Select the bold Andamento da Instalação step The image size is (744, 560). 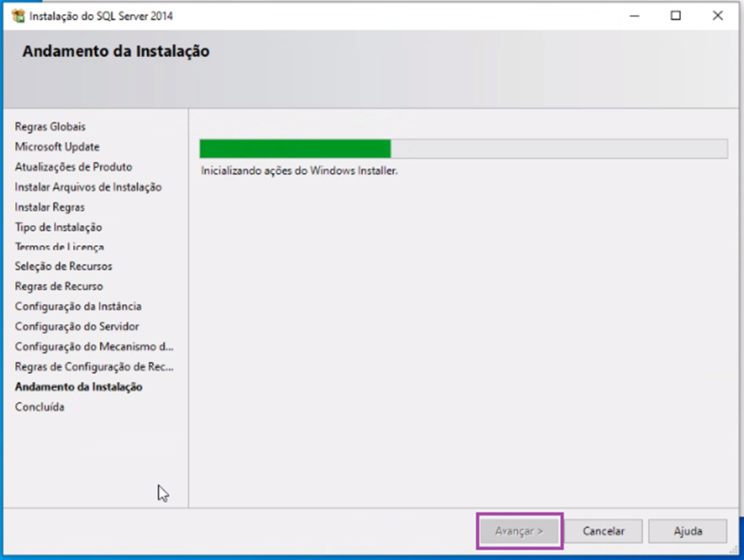pos(79,387)
